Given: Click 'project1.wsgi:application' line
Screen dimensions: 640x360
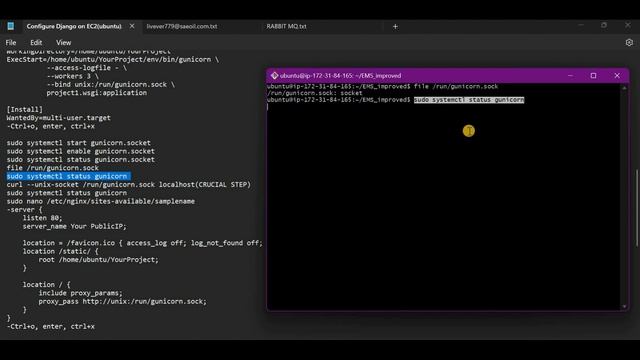Looking at the screenshot, I should point(96,93).
